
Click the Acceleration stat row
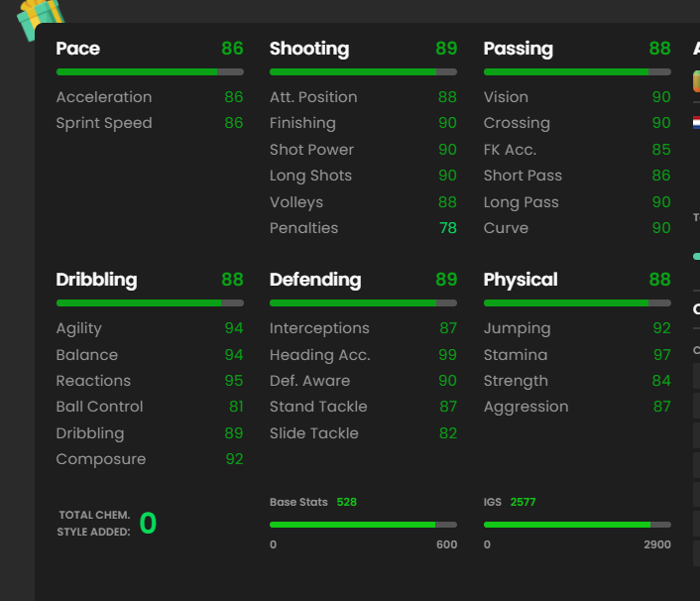tap(150, 97)
